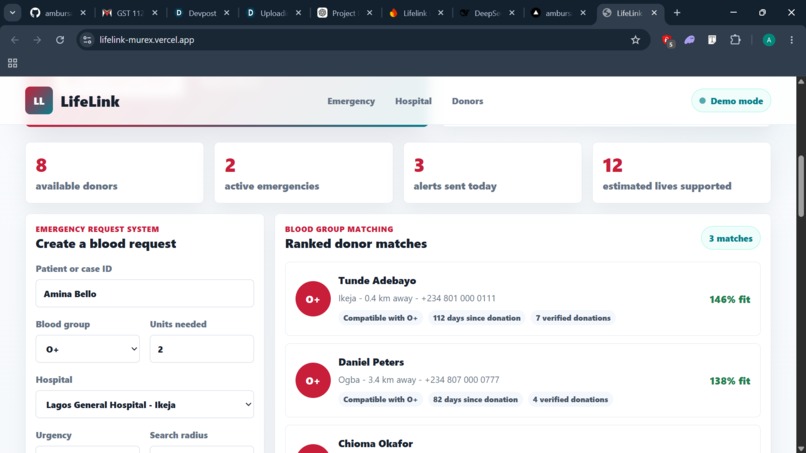The height and width of the screenshot is (453, 806).
Task: Click the Create a blood request heading
Action: coord(106,244)
